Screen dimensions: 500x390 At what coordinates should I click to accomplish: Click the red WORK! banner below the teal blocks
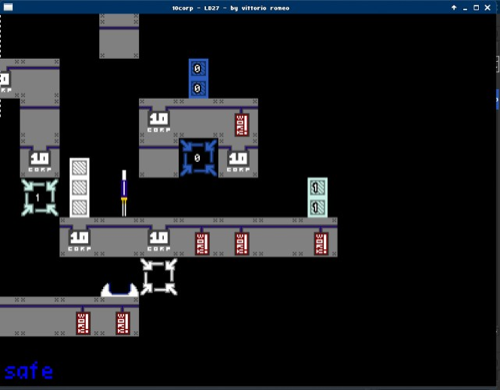321,244
